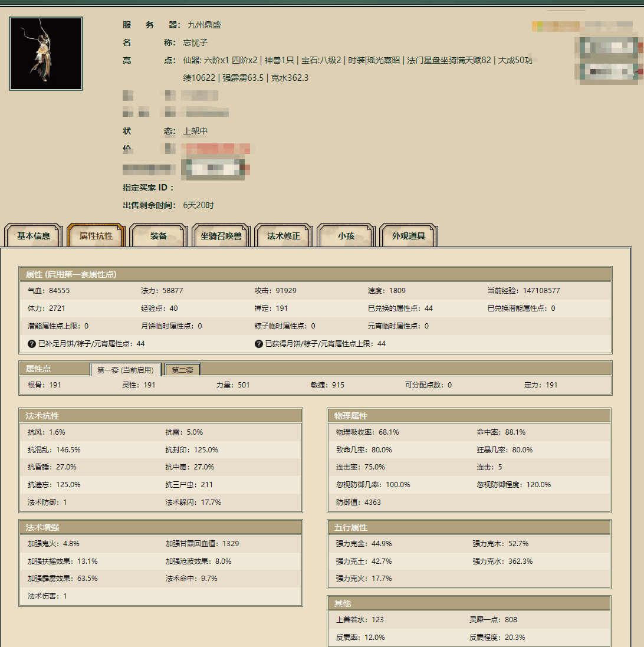Select the 属性抗性 tab

click(96, 235)
